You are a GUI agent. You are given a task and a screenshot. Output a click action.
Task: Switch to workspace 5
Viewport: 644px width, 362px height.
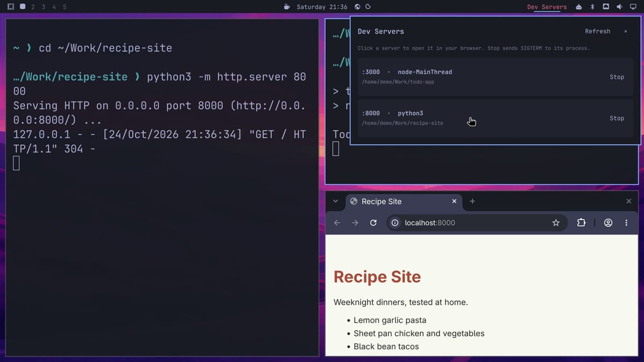click(x=64, y=7)
